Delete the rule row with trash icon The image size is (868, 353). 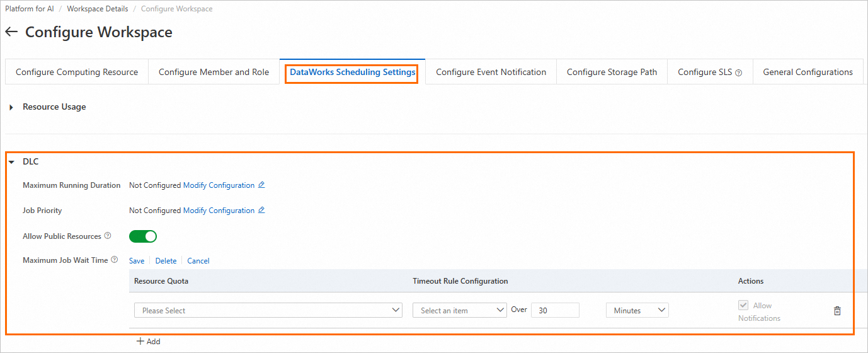[x=837, y=311]
